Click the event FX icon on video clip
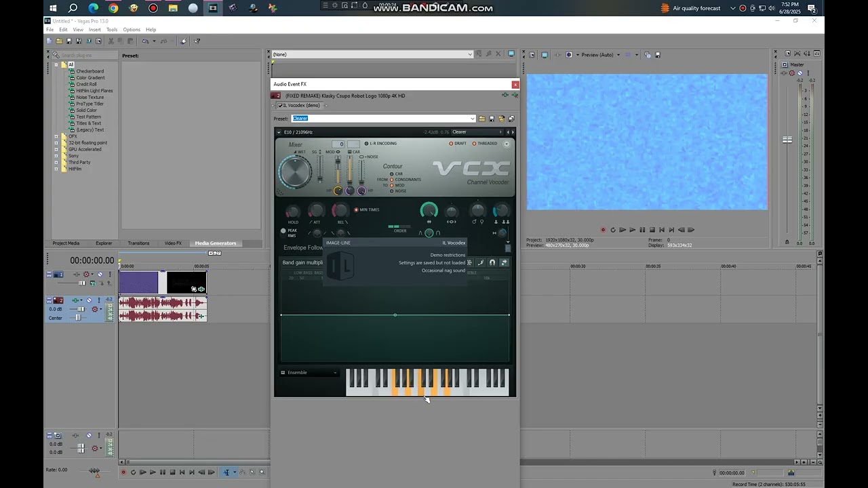 (x=201, y=289)
